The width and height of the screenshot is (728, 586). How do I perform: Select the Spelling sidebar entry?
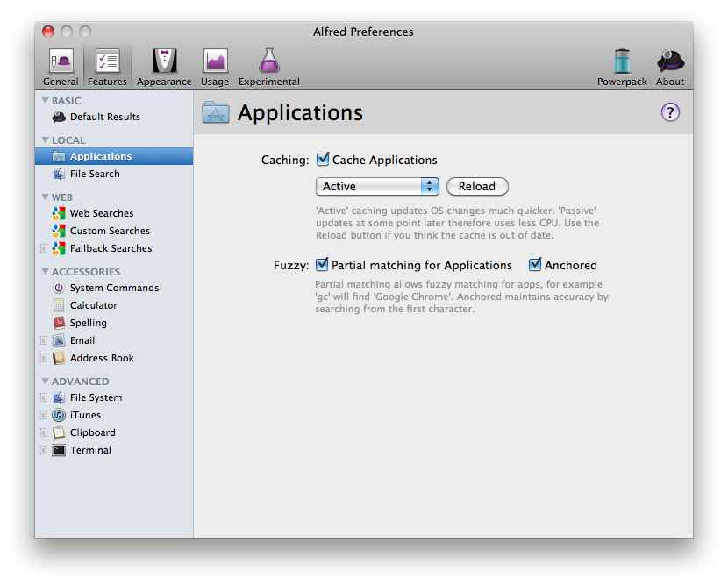click(114, 323)
